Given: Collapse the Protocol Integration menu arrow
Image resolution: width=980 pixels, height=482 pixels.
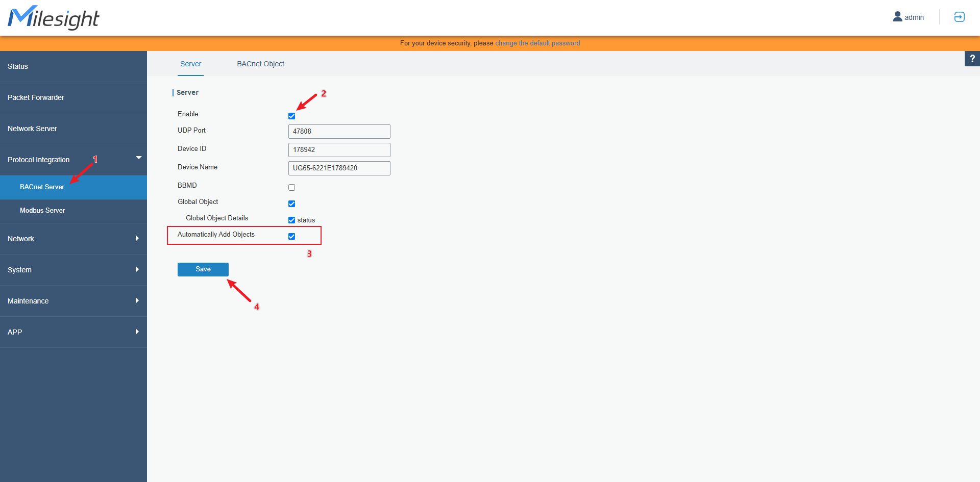Looking at the screenshot, I should (138, 158).
